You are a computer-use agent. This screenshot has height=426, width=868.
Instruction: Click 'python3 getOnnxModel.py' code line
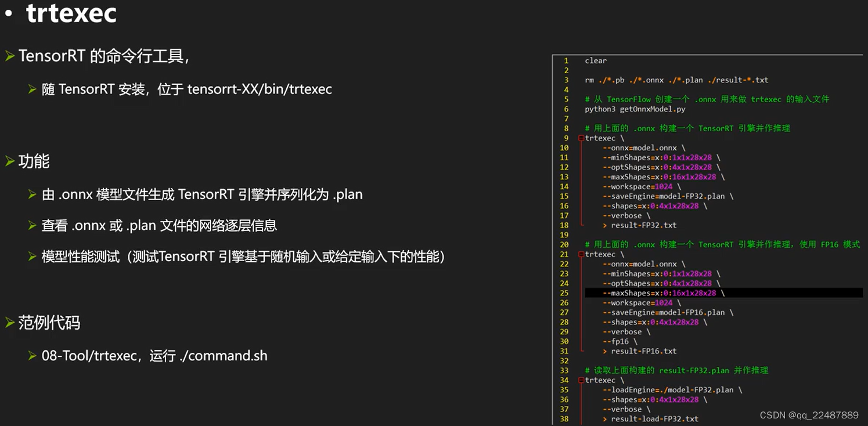point(635,109)
